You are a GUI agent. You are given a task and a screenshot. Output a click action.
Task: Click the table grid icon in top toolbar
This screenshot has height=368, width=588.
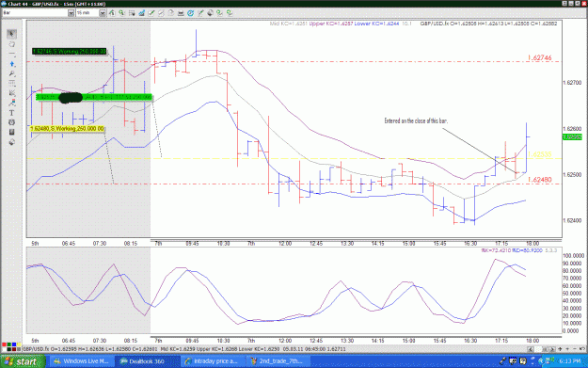coord(132,13)
